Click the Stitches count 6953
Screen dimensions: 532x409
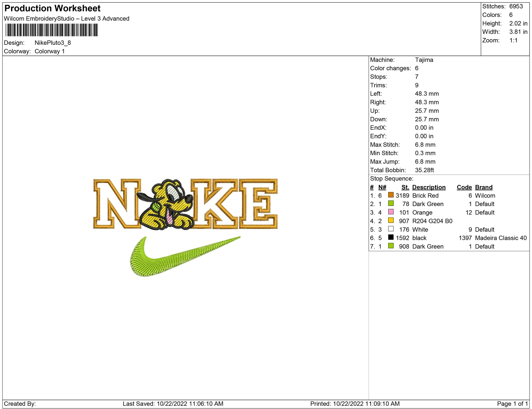[x=516, y=6]
